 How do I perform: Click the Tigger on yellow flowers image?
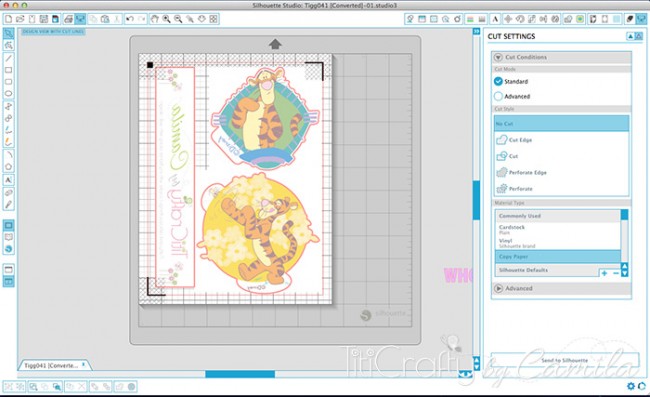[258, 233]
